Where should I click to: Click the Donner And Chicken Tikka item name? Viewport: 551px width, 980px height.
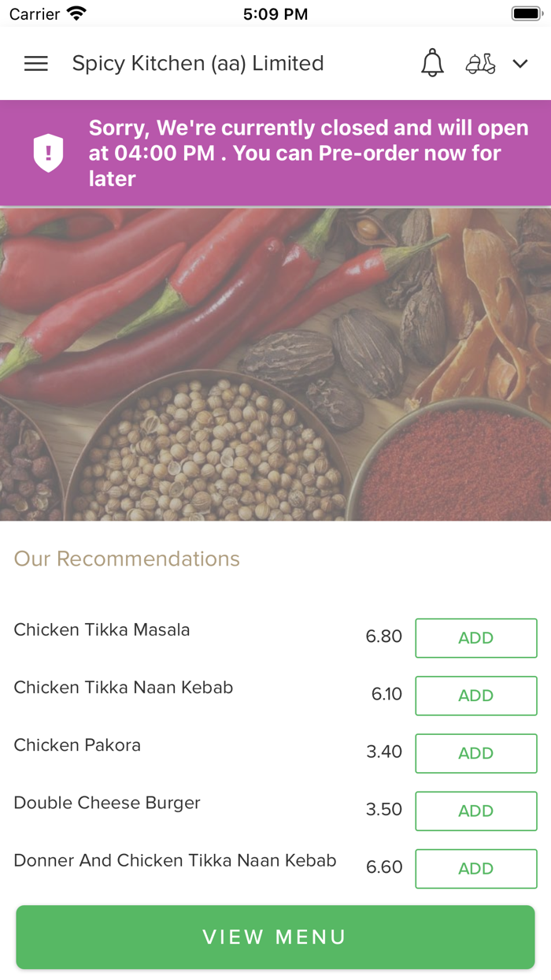(175, 860)
